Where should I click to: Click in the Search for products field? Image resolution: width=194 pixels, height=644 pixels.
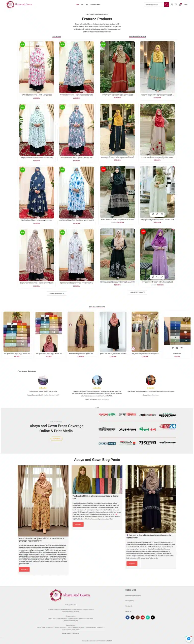coord(154,5)
